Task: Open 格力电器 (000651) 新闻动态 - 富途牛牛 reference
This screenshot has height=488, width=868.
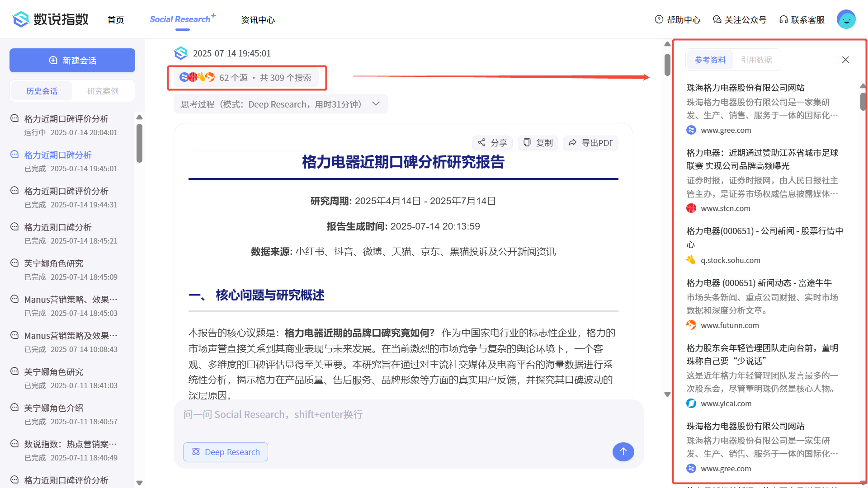Action: pos(759,283)
